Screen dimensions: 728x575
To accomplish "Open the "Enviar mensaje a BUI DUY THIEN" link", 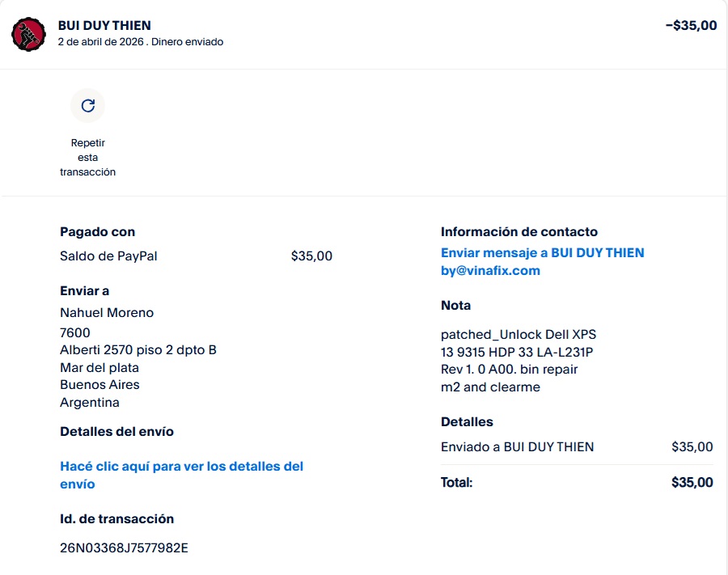I will (542, 253).
